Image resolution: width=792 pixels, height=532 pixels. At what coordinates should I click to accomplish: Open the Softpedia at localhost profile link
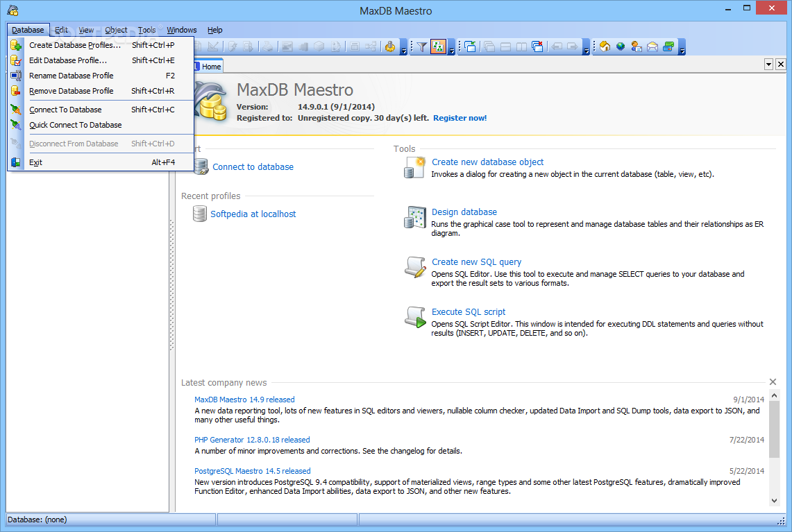[x=253, y=214]
